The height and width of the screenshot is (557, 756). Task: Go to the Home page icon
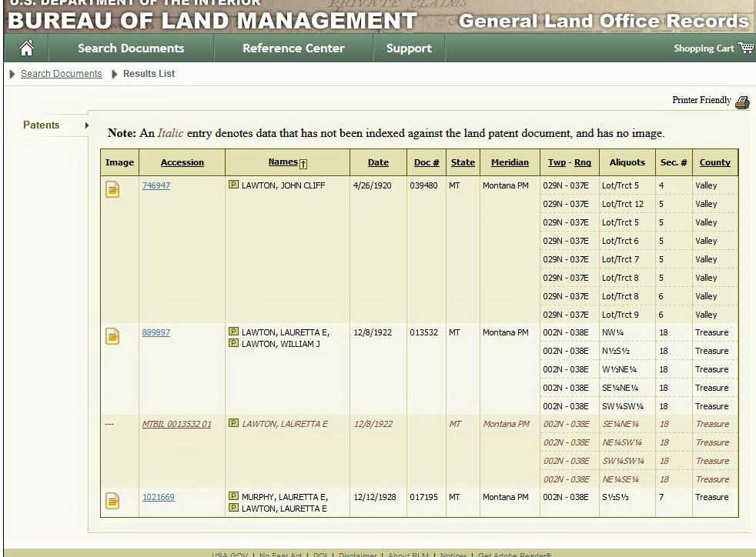point(26,48)
